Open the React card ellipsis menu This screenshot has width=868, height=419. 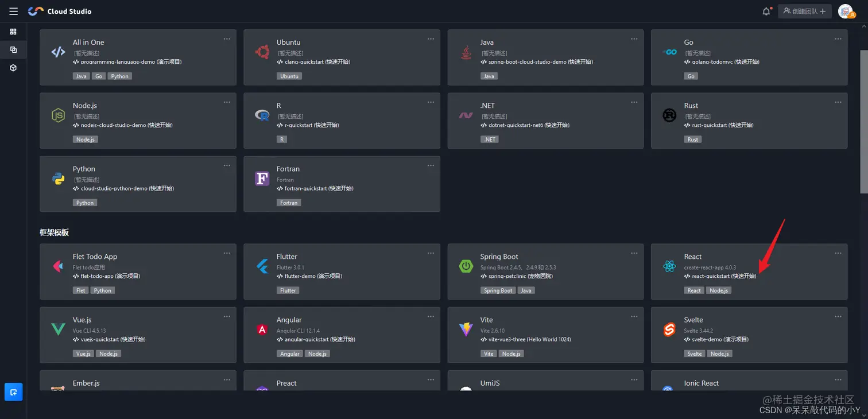838,253
